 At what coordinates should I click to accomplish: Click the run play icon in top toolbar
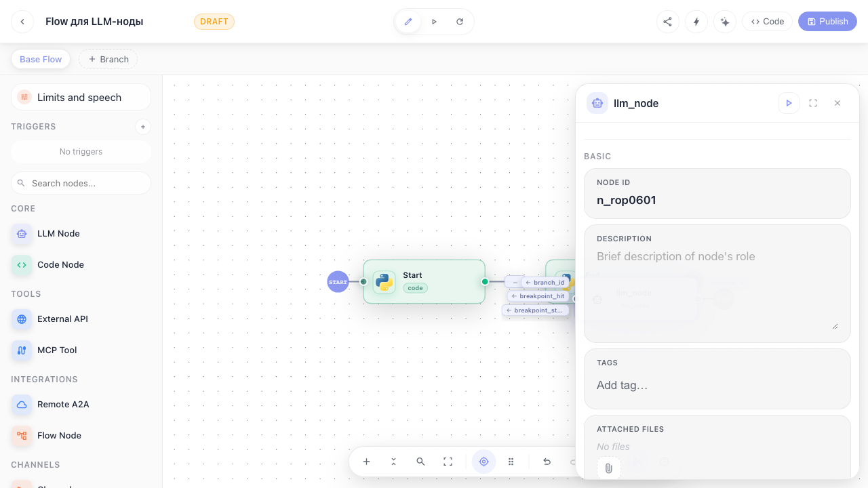pos(434,22)
